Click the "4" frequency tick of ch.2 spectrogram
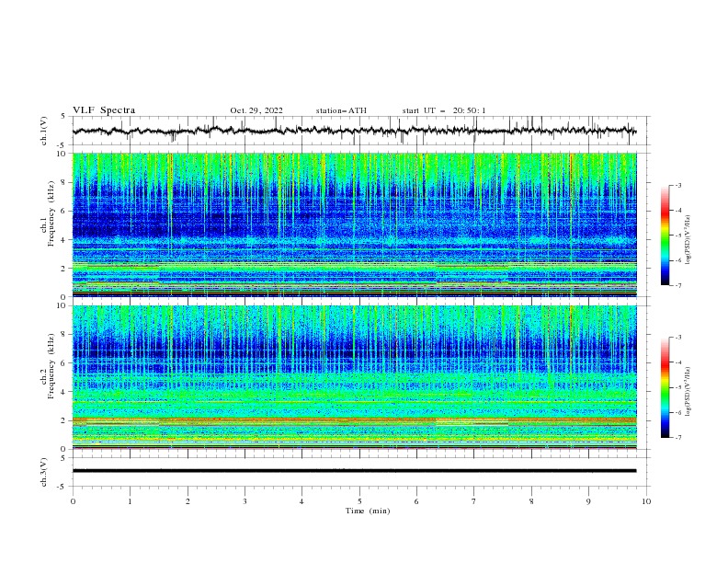The width and height of the screenshot is (728, 563). click(64, 392)
